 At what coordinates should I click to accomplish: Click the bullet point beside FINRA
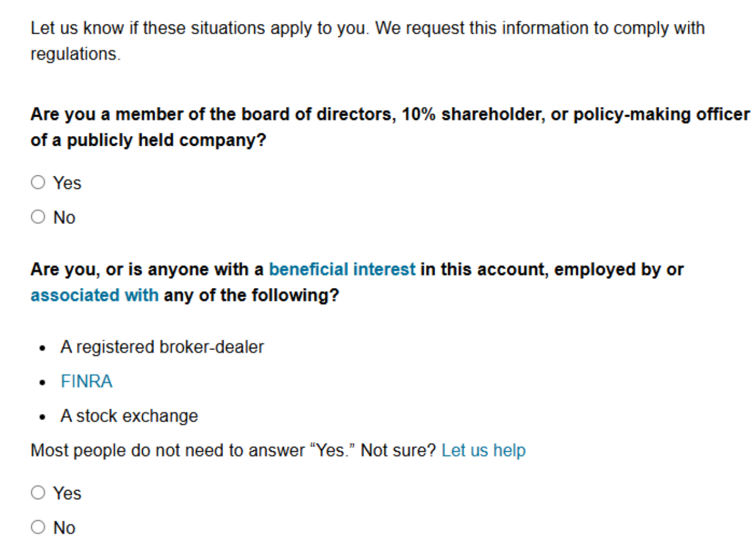43,382
